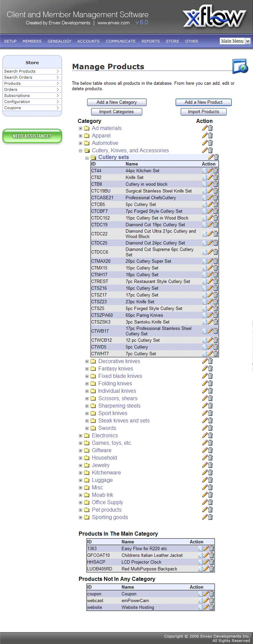Delete the Easy Flow for R220 product
The height and width of the screenshot is (644, 253).
coord(211,549)
